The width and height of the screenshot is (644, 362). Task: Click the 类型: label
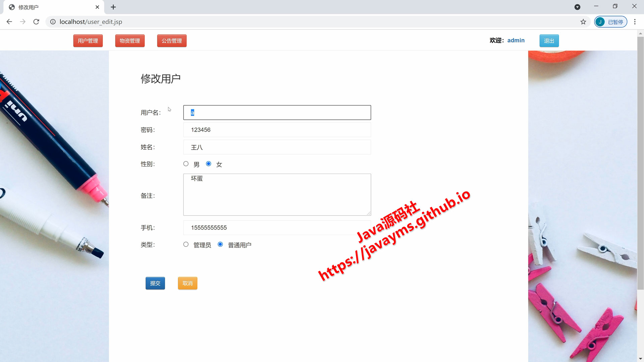pos(148,245)
